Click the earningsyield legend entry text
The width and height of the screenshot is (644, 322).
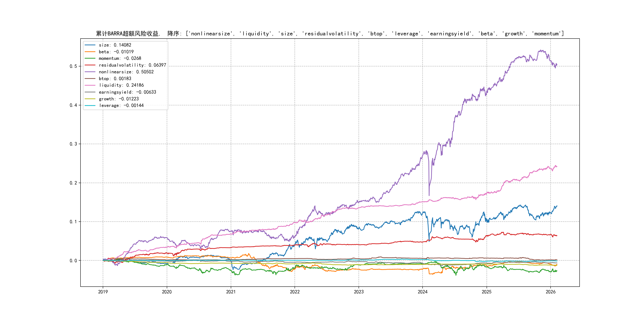pos(127,92)
